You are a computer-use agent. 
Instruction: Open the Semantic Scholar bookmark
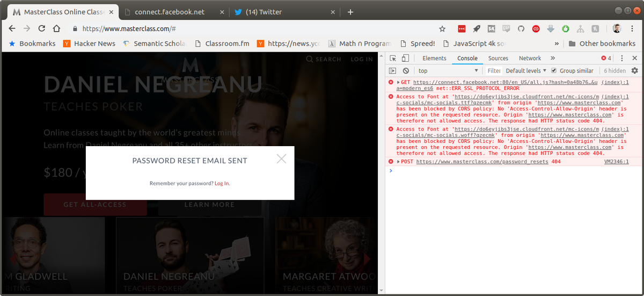pyautogui.click(x=153, y=44)
